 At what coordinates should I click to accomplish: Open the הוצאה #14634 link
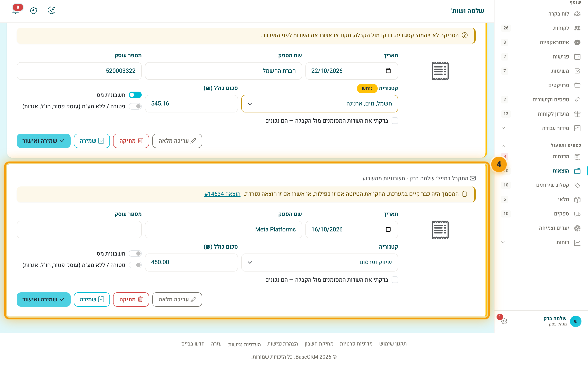click(x=222, y=194)
